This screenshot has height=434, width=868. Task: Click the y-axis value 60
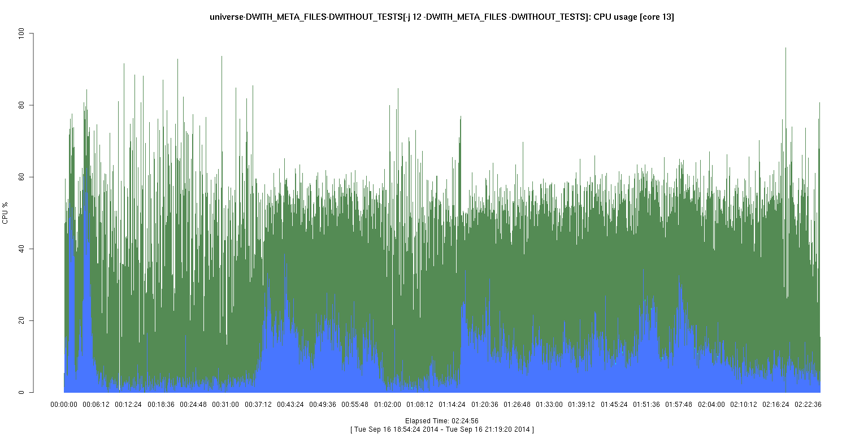[23, 177]
